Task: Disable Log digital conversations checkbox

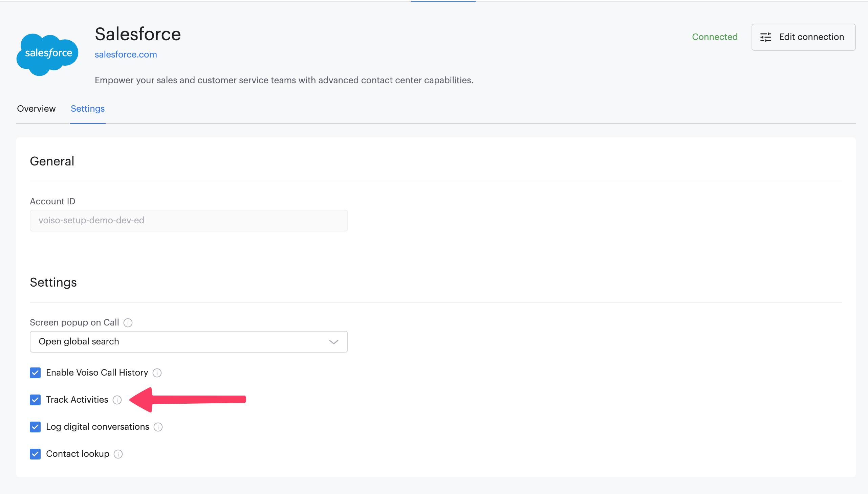Action: tap(35, 427)
